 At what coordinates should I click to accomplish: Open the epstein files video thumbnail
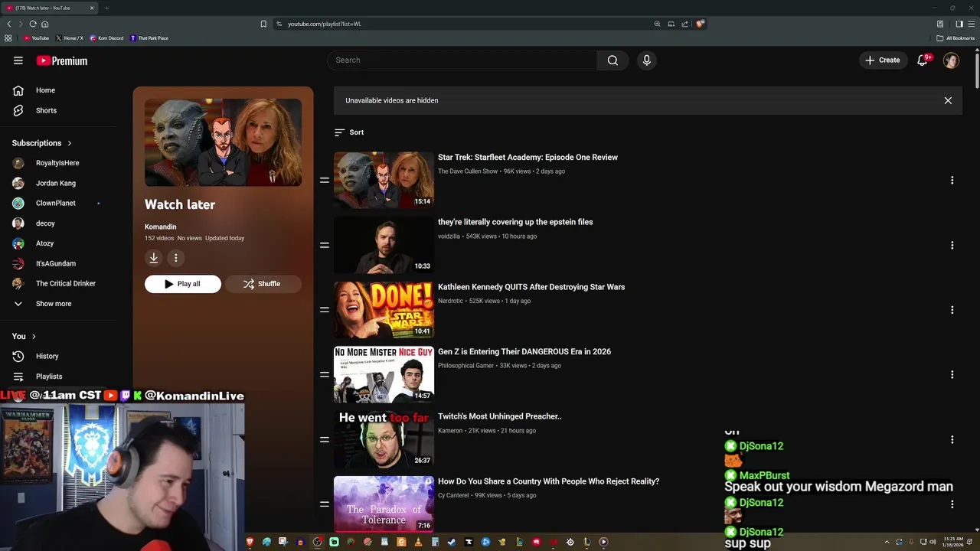click(384, 245)
